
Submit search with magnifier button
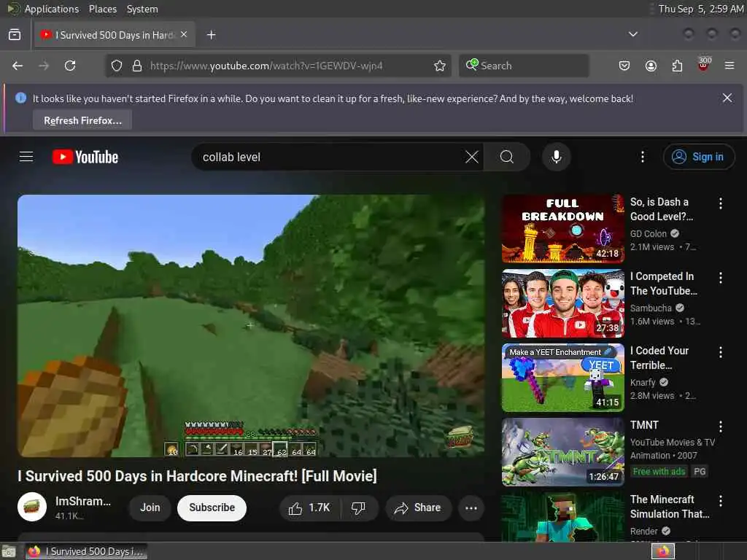coord(507,157)
